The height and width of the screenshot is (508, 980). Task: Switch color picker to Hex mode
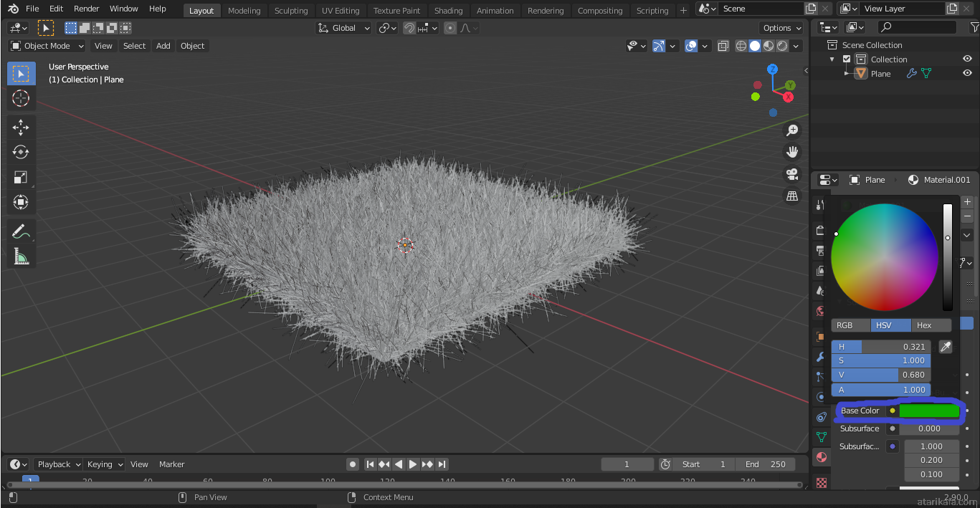tap(932, 325)
